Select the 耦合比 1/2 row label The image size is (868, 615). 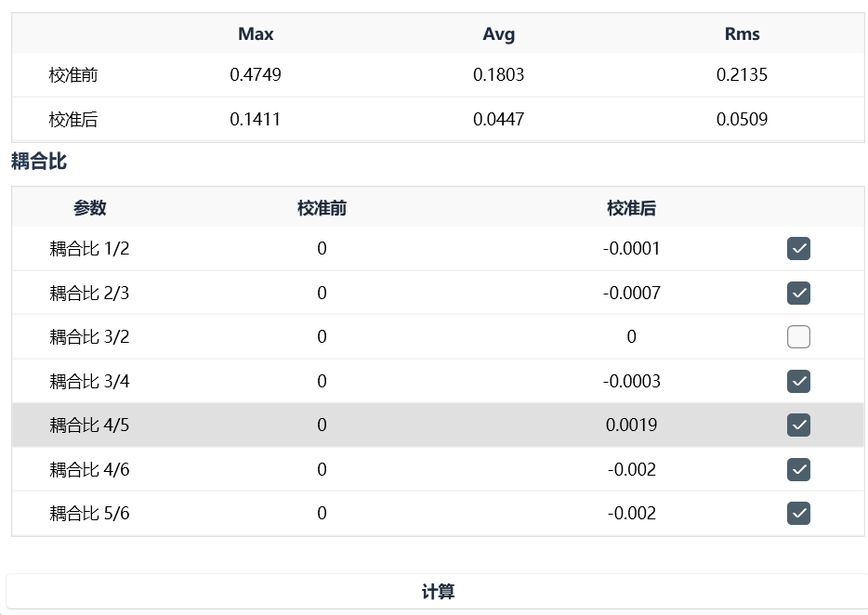[89, 249]
